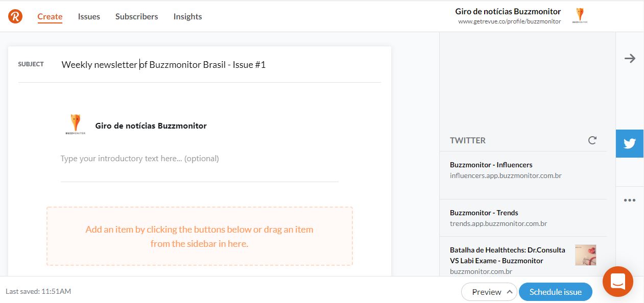Viewport: 644px width, 303px height.
Task: Open the getrevue.co/profile/buzzmonitor link
Action: (x=509, y=21)
